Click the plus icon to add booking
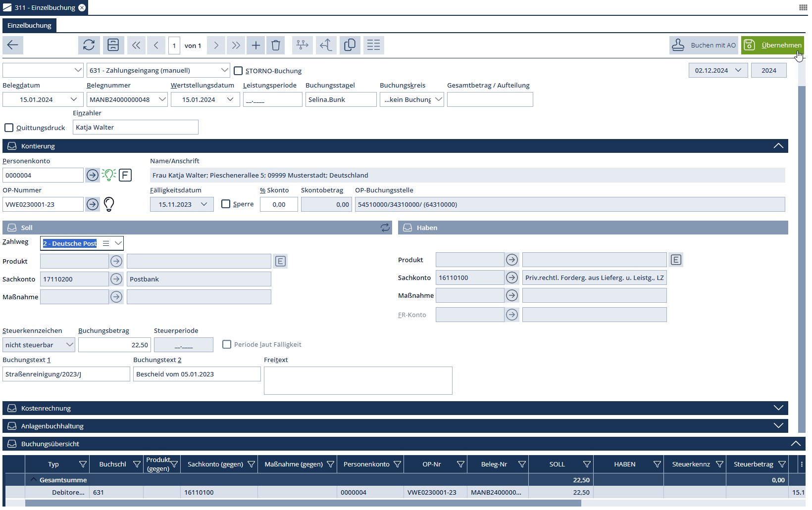Screen dimensions: 812x510 255,46
